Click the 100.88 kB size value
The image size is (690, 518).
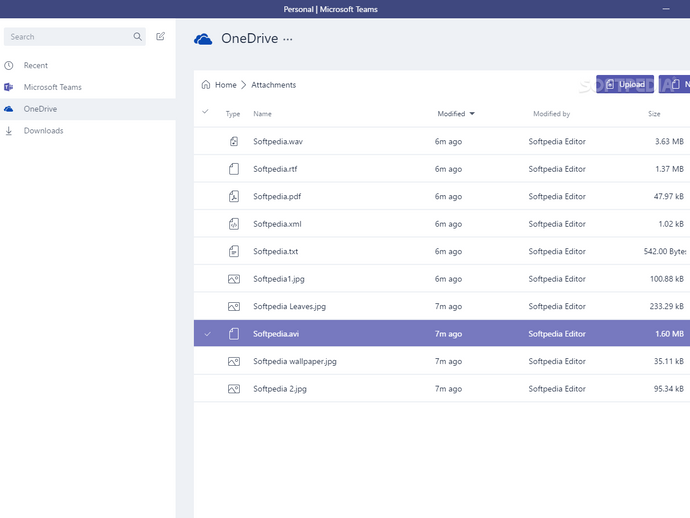pos(667,279)
